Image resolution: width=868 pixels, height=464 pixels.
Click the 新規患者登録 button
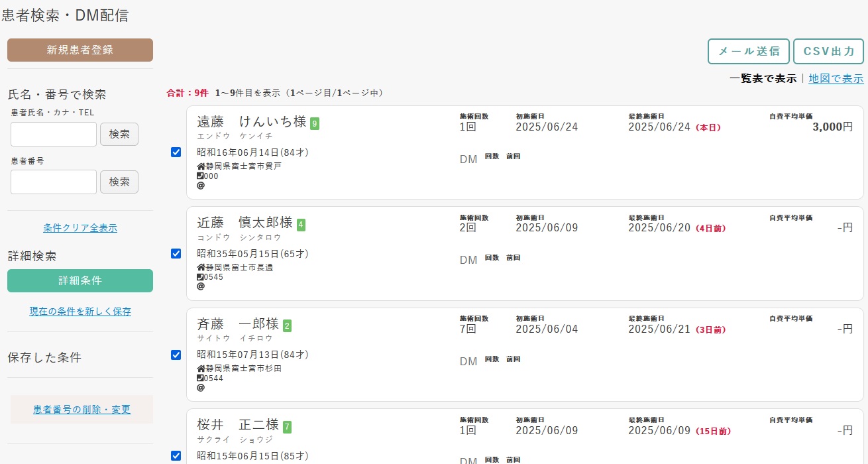[x=80, y=50]
